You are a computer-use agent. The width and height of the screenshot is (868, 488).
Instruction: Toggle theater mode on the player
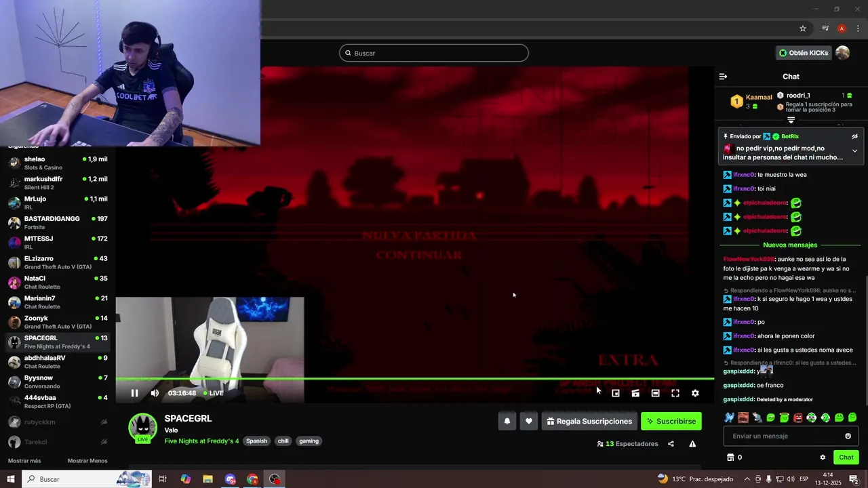(655, 393)
